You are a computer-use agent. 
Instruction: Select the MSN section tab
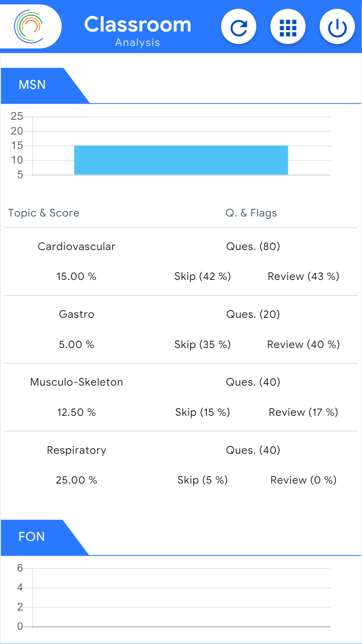32,85
